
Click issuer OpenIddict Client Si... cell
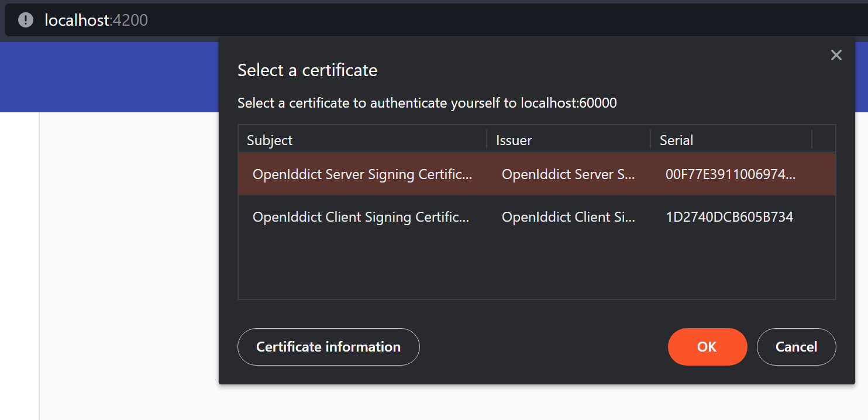[x=568, y=216]
